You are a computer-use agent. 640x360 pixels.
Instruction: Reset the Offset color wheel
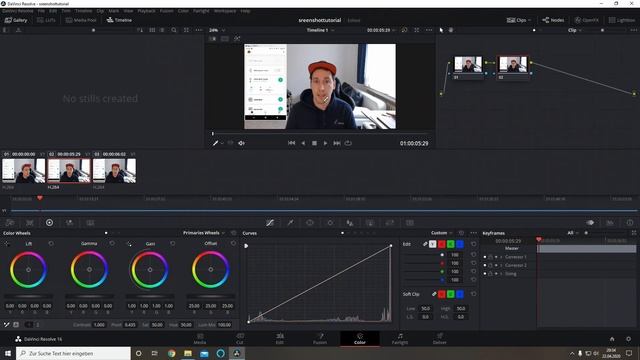[x=233, y=243]
